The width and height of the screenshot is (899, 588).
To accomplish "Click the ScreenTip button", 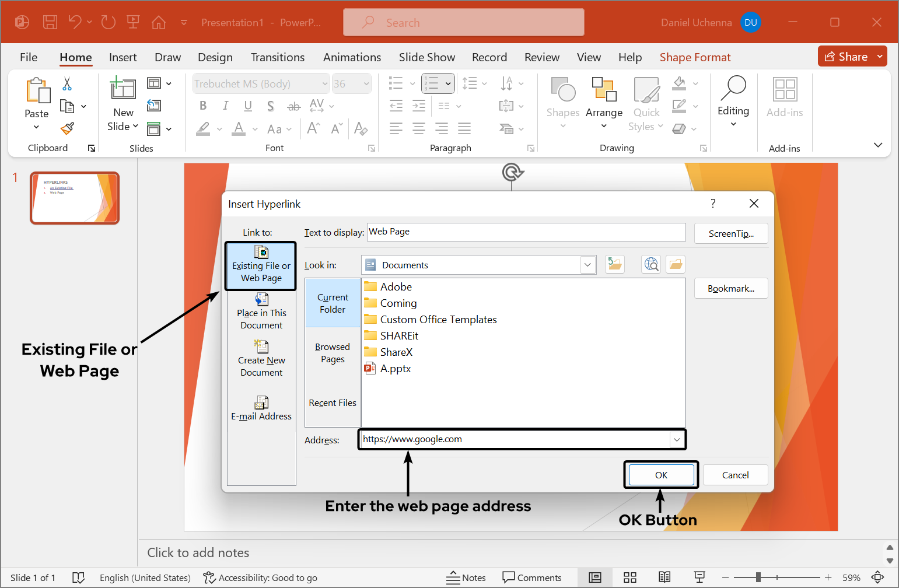I will 731,234.
